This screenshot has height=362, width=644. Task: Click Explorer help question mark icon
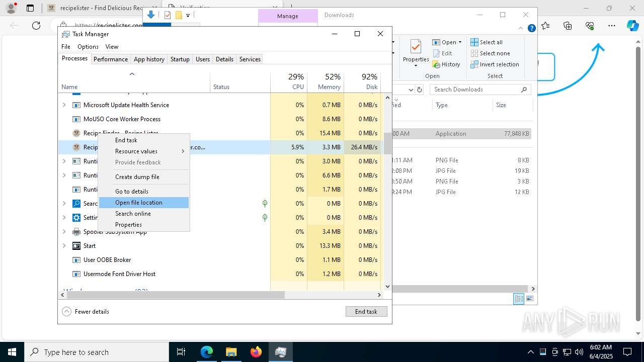click(531, 29)
